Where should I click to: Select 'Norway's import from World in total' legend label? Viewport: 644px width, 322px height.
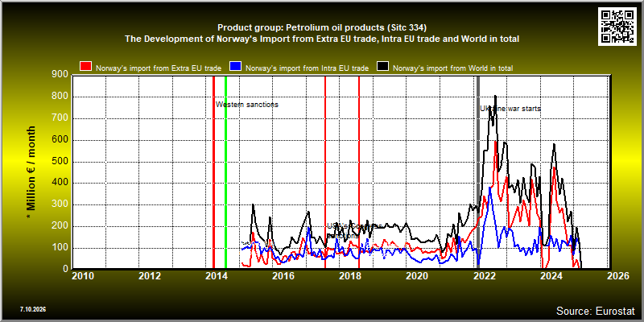pyautogui.click(x=453, y=68)
